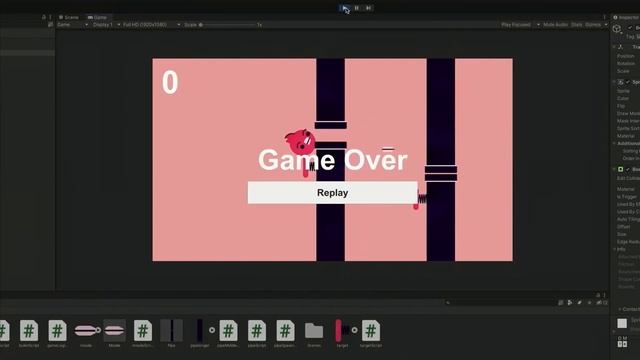Click the Sprite Renderer component icon

(x=620, y=82)
